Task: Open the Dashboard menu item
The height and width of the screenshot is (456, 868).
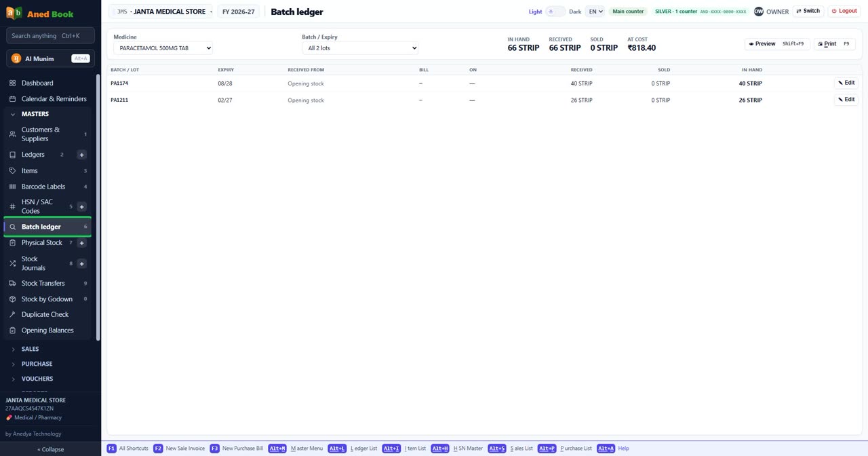Action: (x=47, y=83)
